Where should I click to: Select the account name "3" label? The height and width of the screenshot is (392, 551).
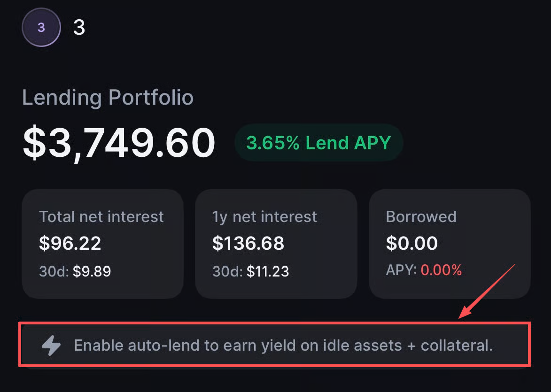click(79, 28)
